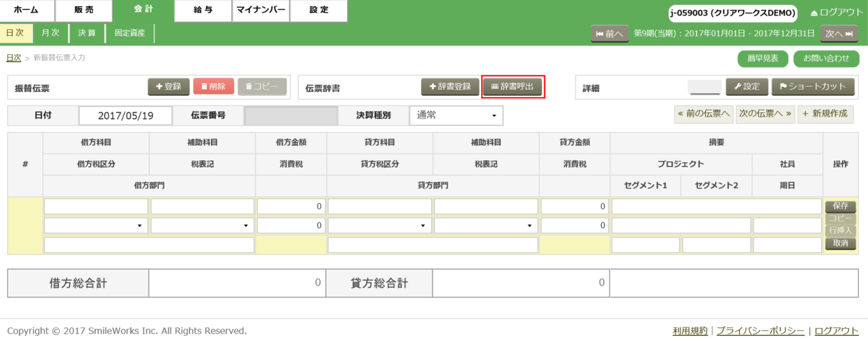The height and width of the screenshot is (341, 868).
Task: Click the 伝票番号 field
Action: click(291, 115)
